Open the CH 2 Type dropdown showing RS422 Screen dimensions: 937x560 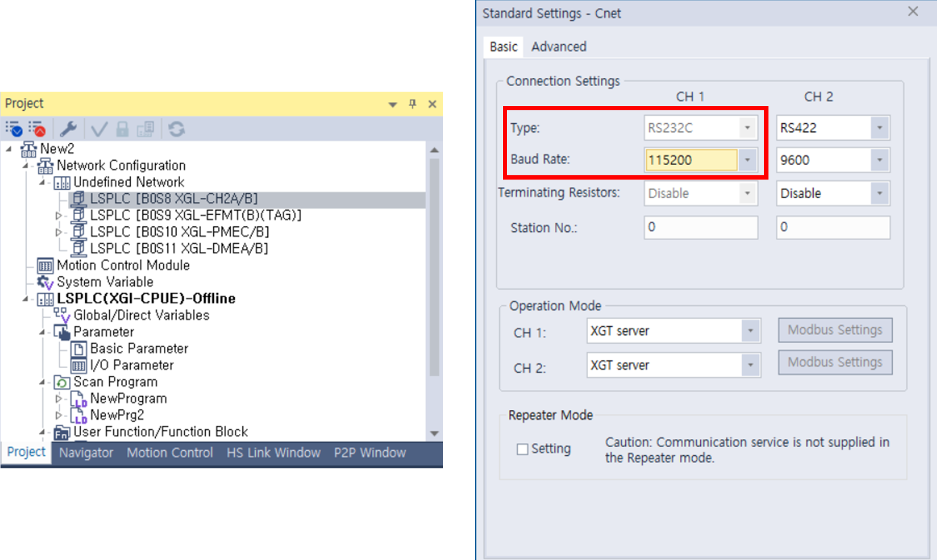pos(879,128)
